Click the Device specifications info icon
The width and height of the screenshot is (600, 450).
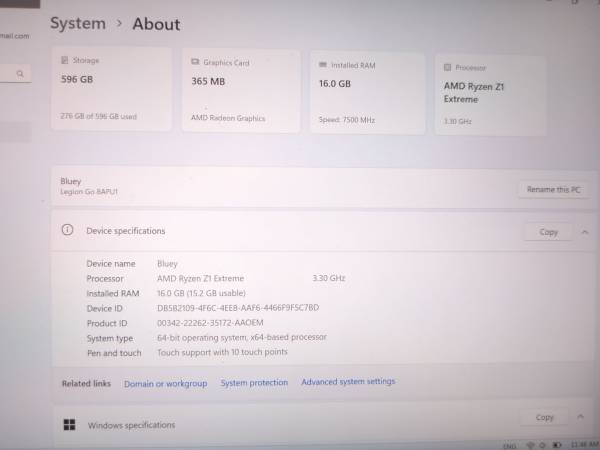(x=68, y=230)
